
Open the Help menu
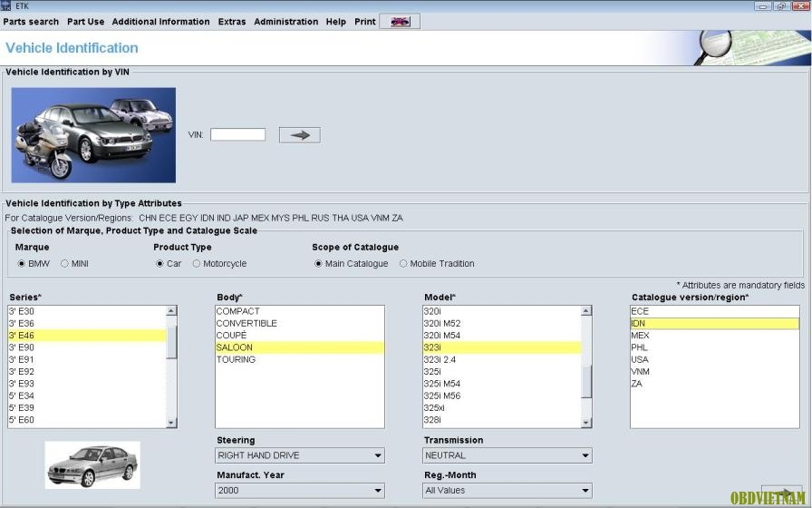click(x=335, y=22)
